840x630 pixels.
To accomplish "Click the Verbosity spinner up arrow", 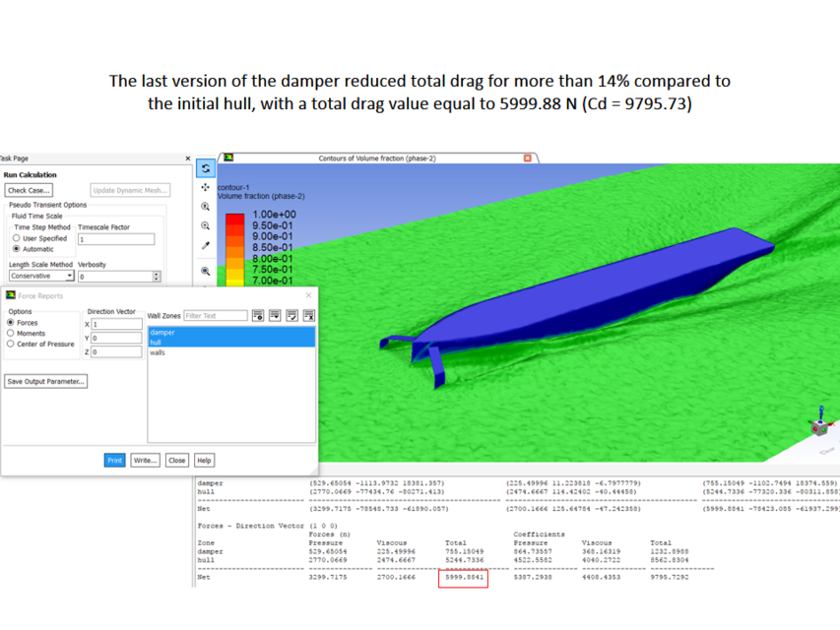I will click(158, 273).
